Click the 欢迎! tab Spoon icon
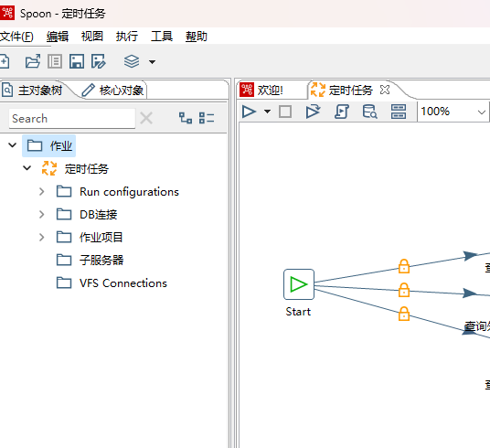Screen dimensions: 490x448 (x=247, y=90)
